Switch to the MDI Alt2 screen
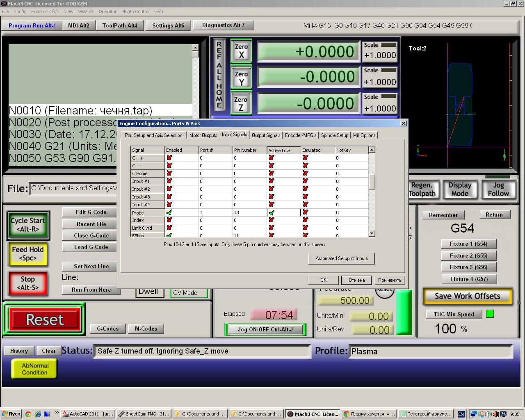The height and width of the screenshot is (420, 525). (79, 25)
